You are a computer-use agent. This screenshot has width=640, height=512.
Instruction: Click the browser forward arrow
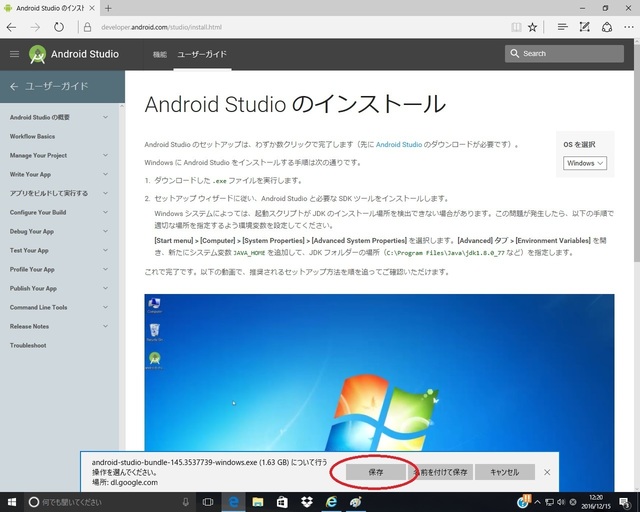[36, 27]
